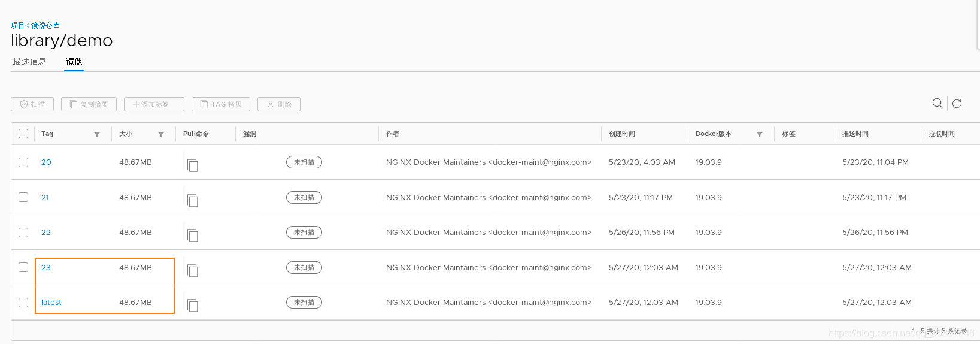Click the 创建时间 column header
This screenshot has width=980, height=344.
click(x=622, y=134)
